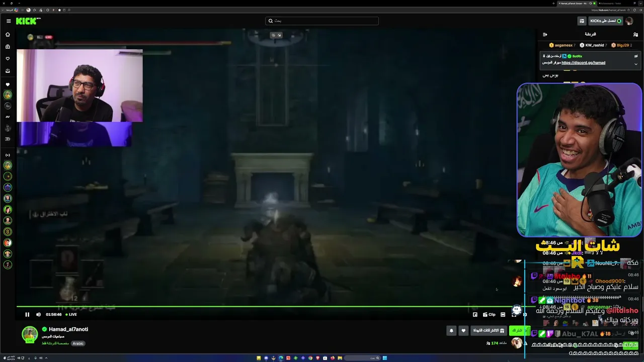Viewport: 644px width, 362px height.
Task: Click the browser address bar URL
Action: [x=608, y=10]
